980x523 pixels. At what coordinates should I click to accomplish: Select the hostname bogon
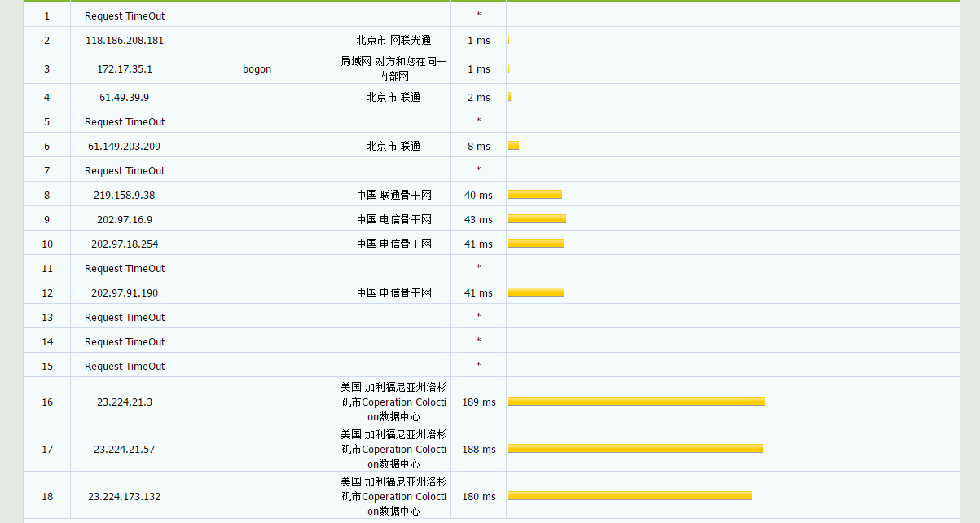[257, 69]
